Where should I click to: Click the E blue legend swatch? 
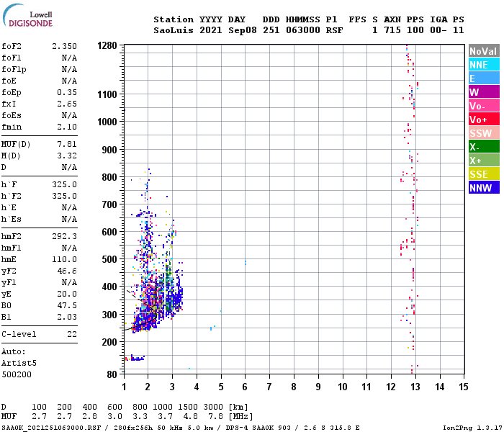click(x=484, y=78)
